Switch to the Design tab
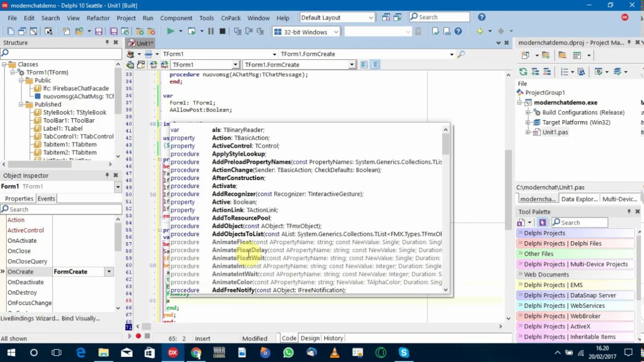 point(310,338)
